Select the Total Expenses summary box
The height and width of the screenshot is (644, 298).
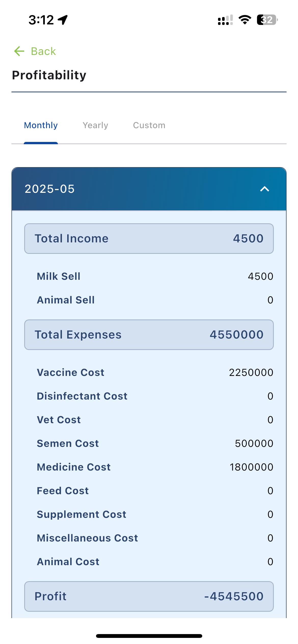tap(149, 335)
